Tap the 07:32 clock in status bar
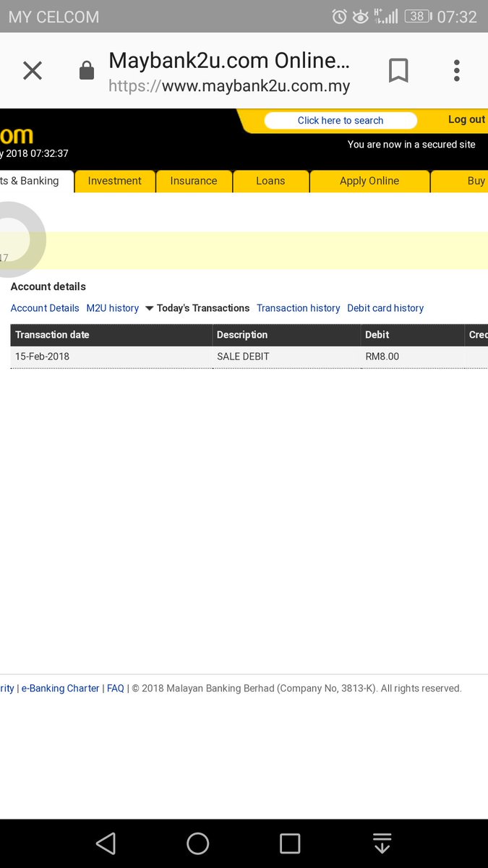Viewport: 488px width, 868px height. 457,17
